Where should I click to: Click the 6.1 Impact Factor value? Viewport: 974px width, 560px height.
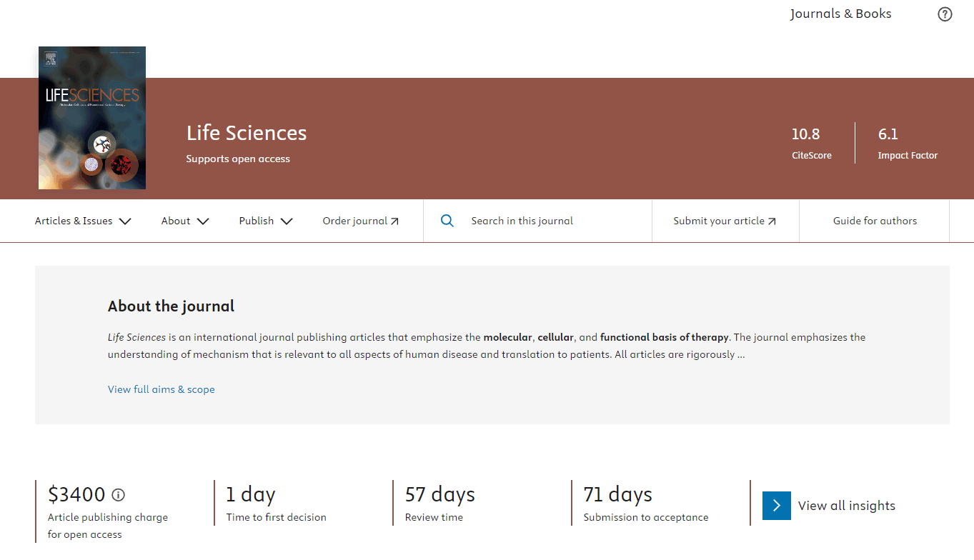[x=888, y=134]
